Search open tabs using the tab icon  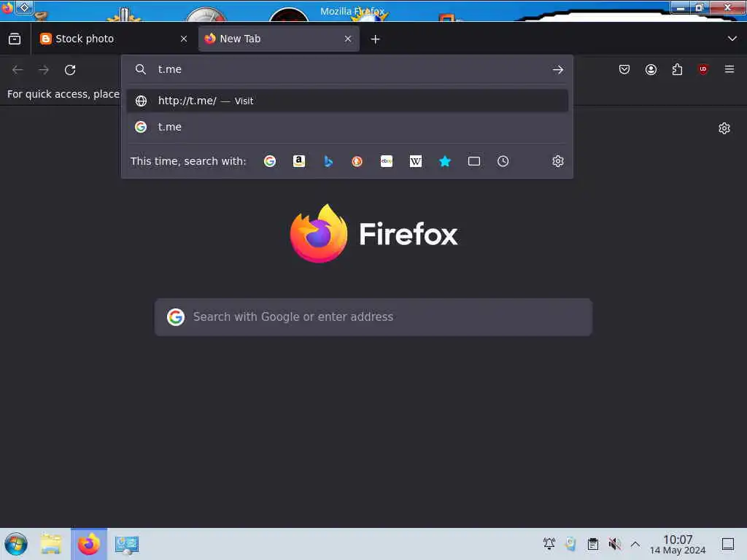474,161
